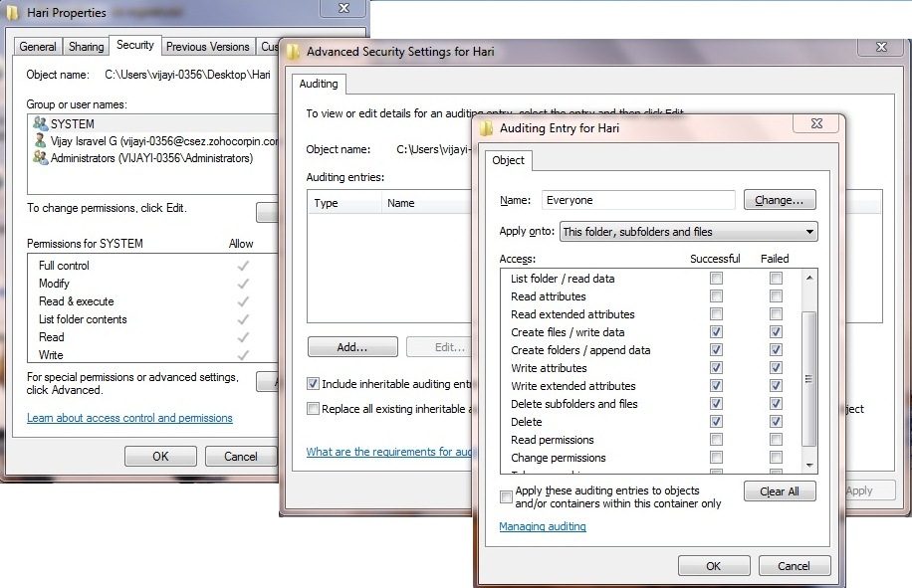Check Successful for Read permissions
Image resolution: width=912 pixels, height=588 pixels.
click(716, 439)
